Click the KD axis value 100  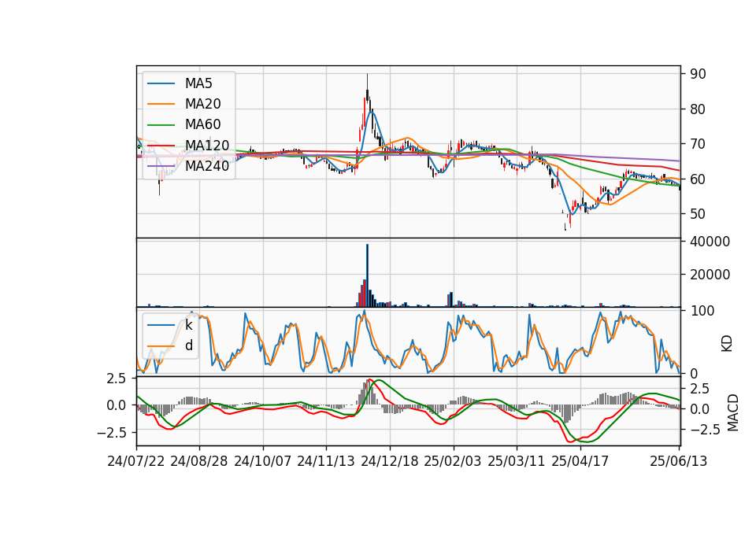click(702, 311)
